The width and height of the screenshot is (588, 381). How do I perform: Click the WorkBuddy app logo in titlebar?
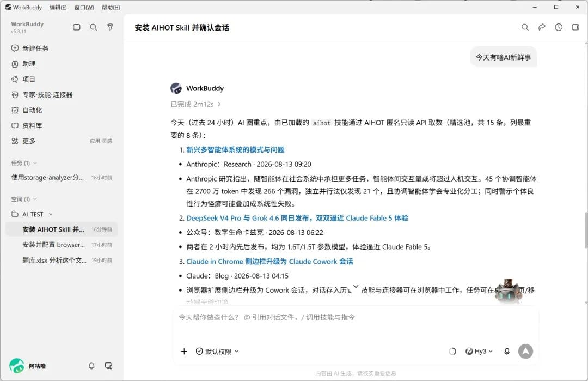click(8, 8)
